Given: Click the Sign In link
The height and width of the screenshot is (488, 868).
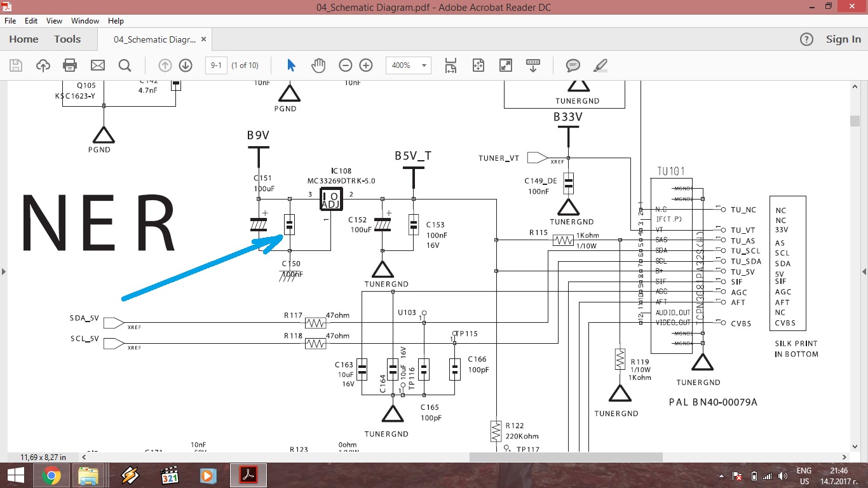Looking at the screenshot, I should (x=843, y=39).
